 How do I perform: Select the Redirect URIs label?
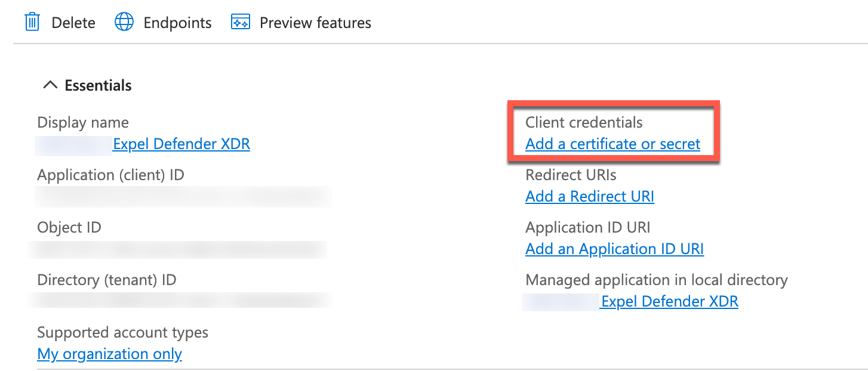pos(571,175)
